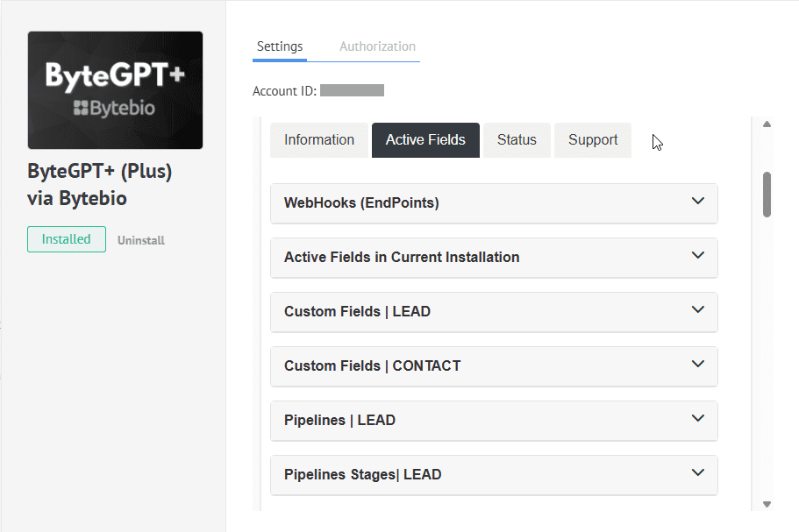Go to the Support tab
The image size is (799, 532).
point(593,140)
